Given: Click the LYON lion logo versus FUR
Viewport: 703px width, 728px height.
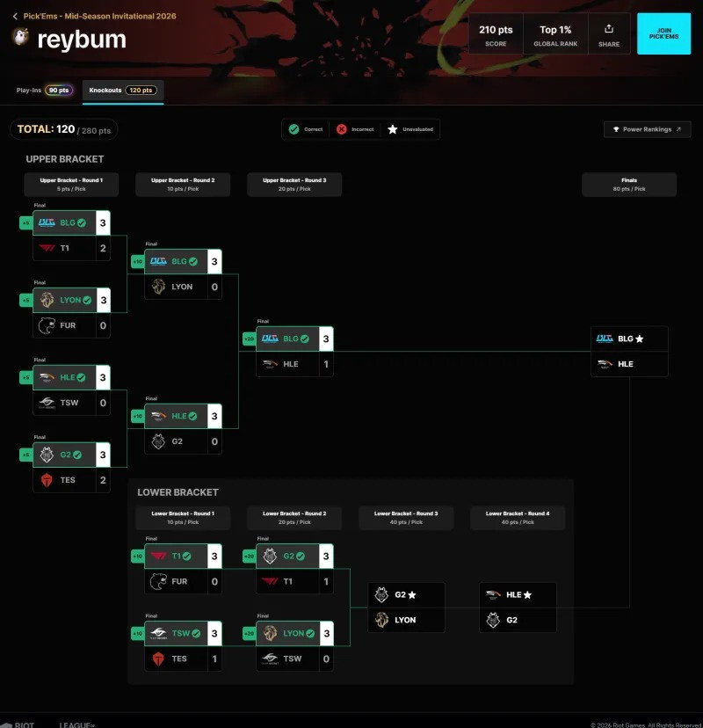Looking at the screenshot, I should tap(47, 300).
